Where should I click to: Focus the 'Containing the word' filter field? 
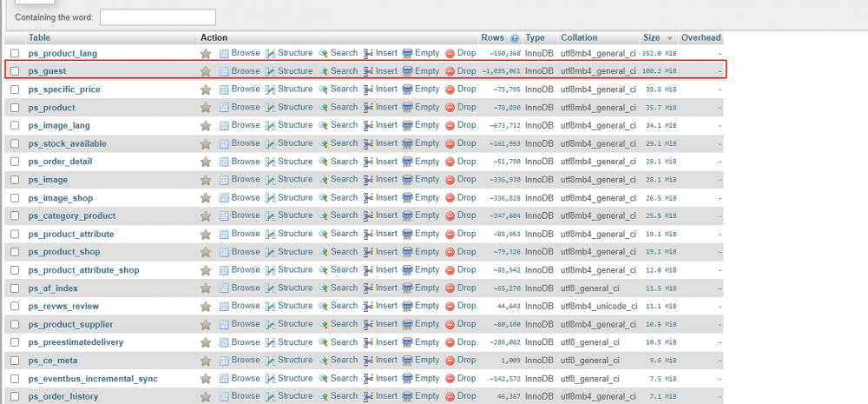pos(158,17)
